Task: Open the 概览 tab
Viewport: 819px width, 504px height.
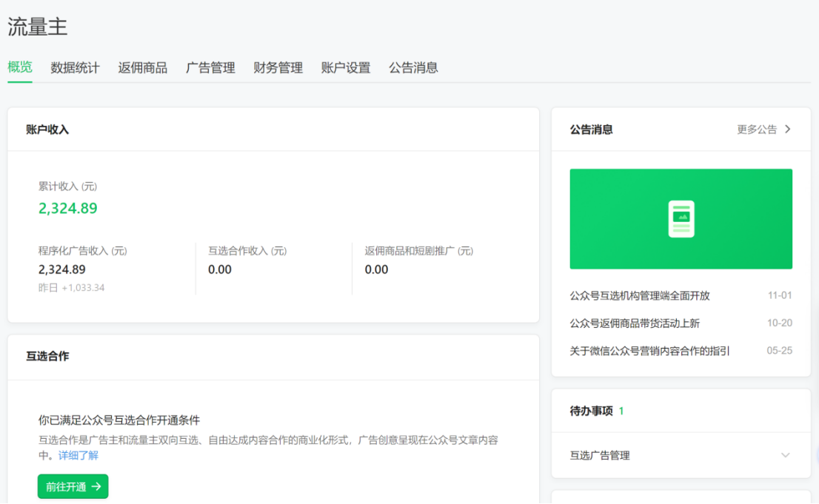Action: pos(20,67)
